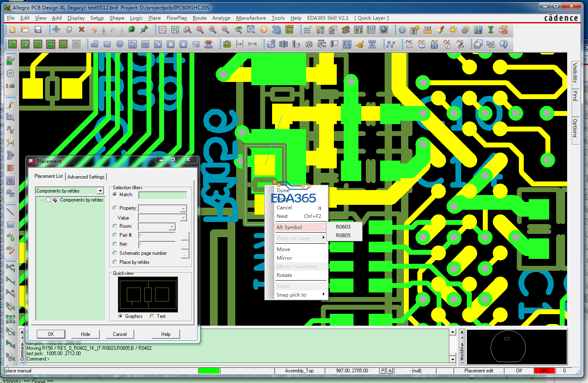
Task: Switch to Advanced Settings tab
Action: [x=86, y=177]
